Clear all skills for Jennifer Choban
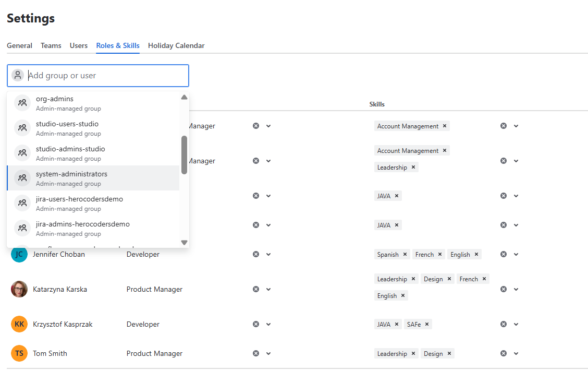 504,255
